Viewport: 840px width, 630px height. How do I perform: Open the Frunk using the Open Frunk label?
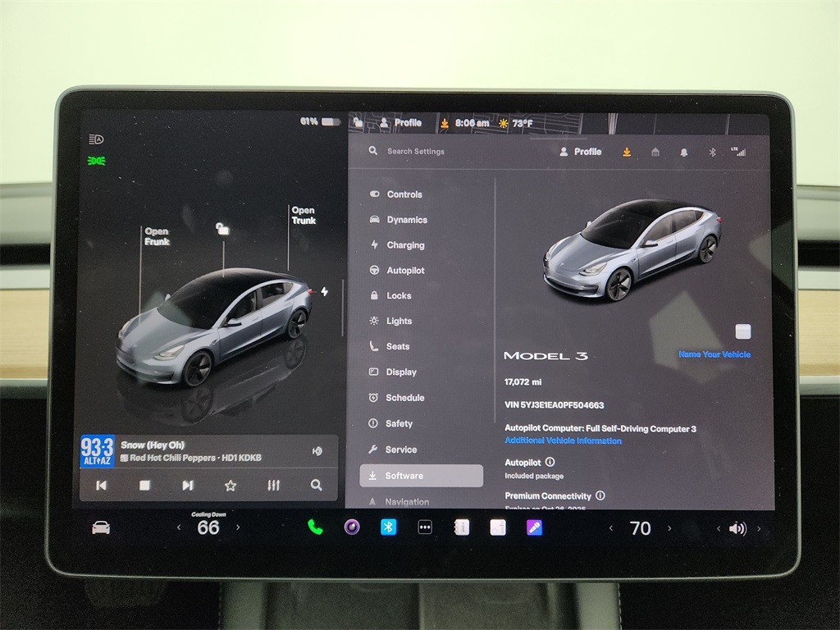coord(157,236)
